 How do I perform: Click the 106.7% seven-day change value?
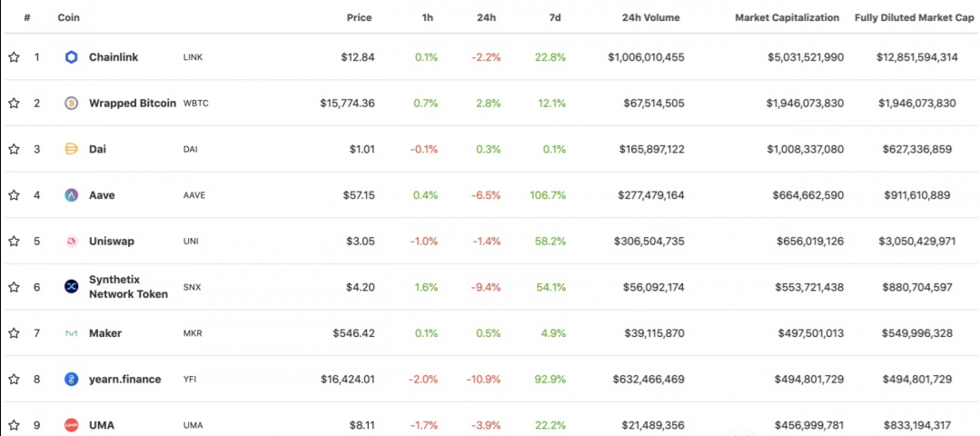pyautogui.click(x=548, y=195)
